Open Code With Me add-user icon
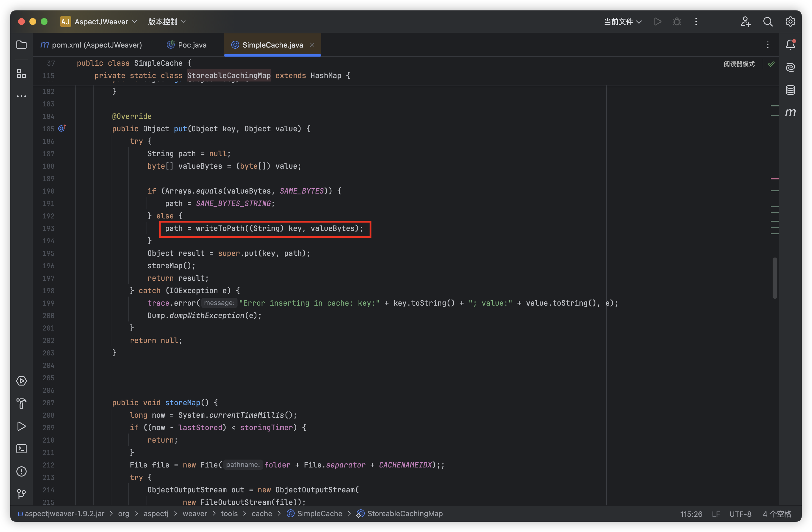The height and width of the screenshot is (532, 812). point(746,22)
